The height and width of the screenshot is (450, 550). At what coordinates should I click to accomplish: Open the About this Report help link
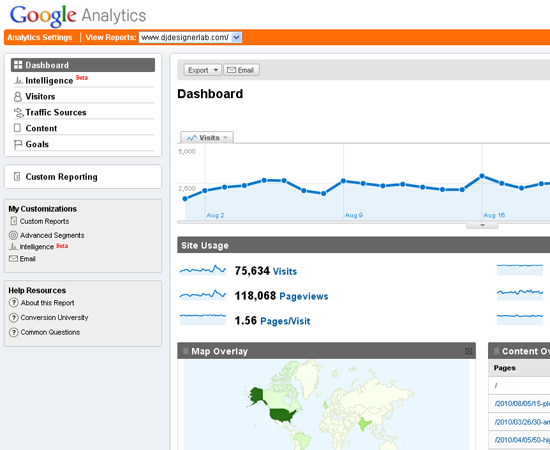pyautogui.click(x=47, y=303)
